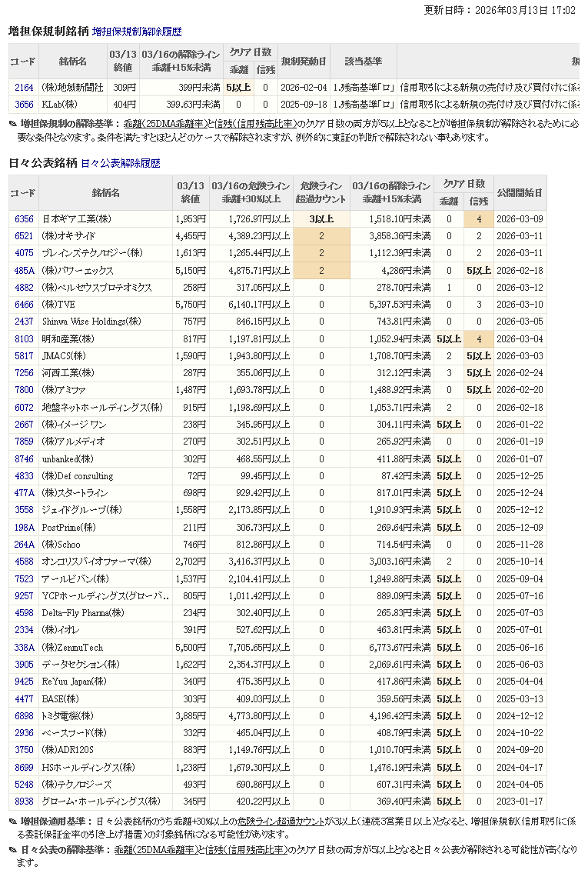Open code 8938 for グローム・ホールディングス
The width and height of the screenshot is (588, 880).
click(x=24, y=802)
